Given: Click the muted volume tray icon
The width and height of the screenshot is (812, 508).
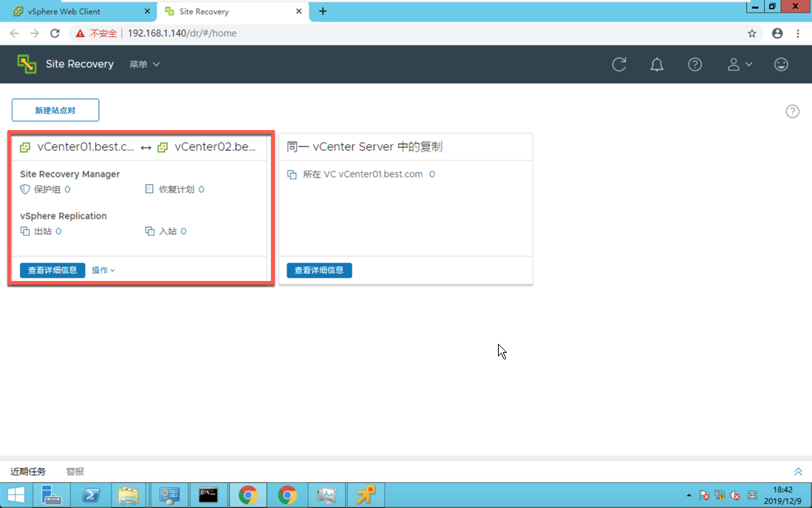Looking at the screenshot, I should coord(735,495).
